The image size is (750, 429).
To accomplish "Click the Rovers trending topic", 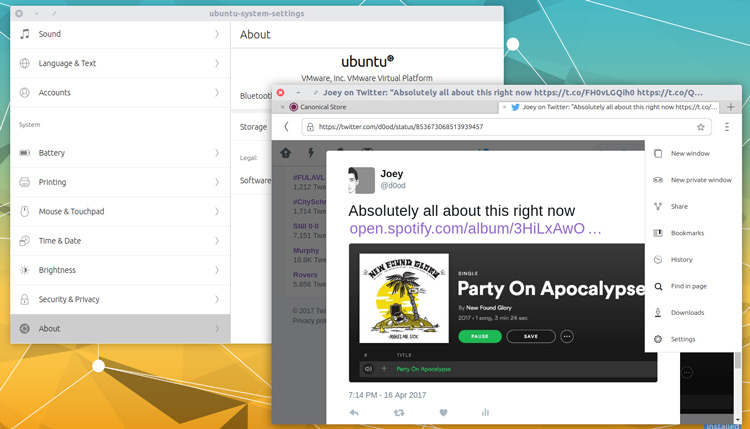I will (305, 275).
